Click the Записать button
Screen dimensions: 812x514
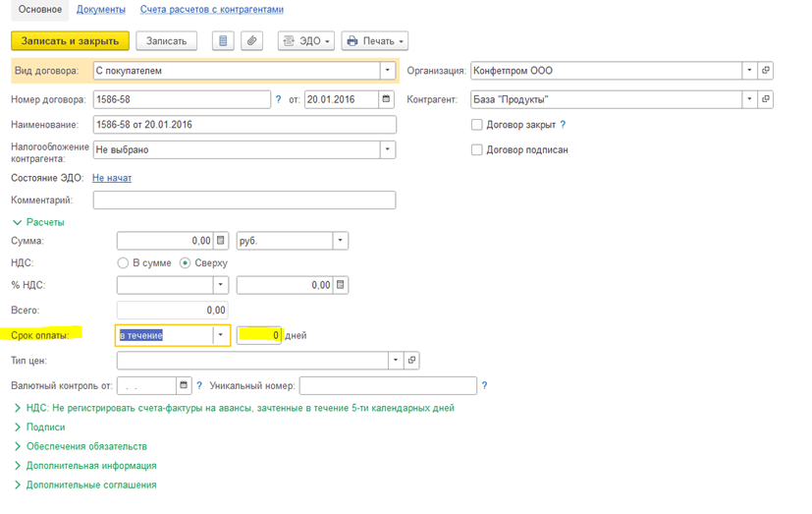click(x=166, y=41)
